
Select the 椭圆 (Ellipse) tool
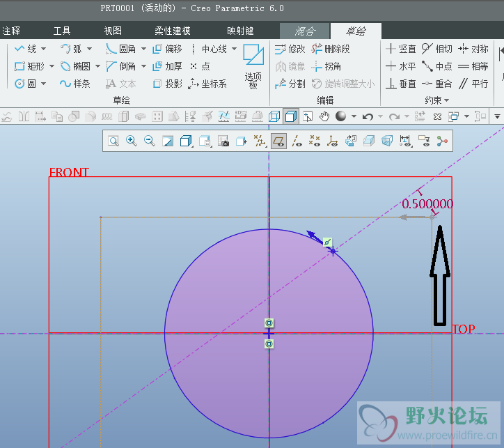point(76,66)
